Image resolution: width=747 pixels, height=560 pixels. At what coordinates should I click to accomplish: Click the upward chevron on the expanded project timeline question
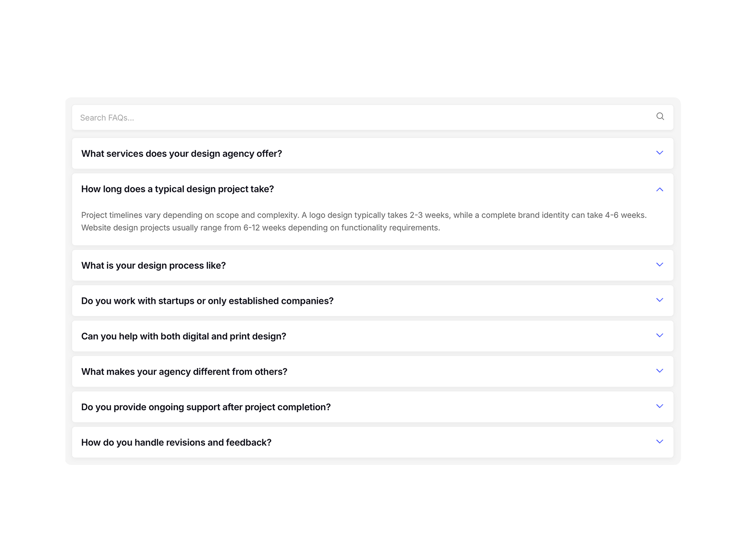point(660,189)
